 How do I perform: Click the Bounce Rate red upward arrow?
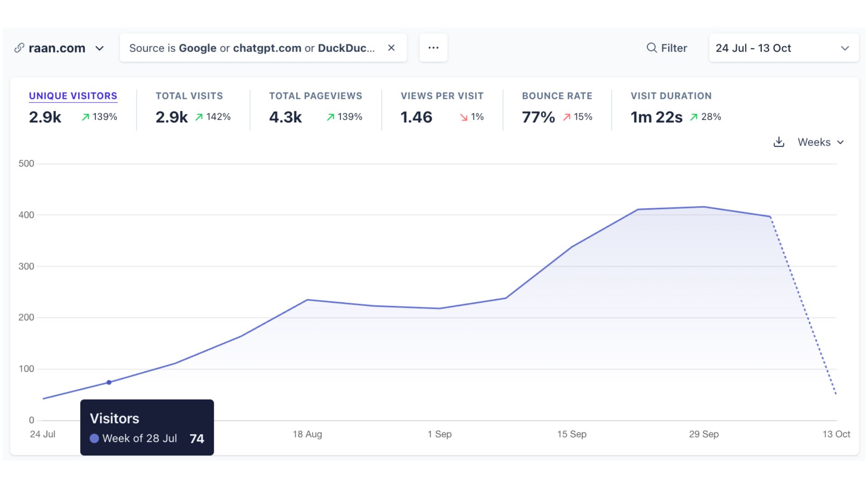coord(566,117)
